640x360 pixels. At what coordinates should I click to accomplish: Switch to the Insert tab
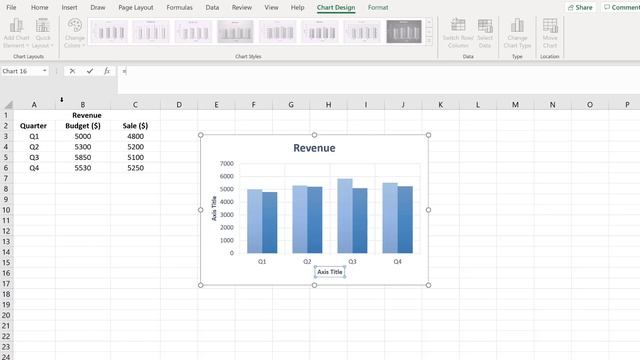tap(69, 7)
